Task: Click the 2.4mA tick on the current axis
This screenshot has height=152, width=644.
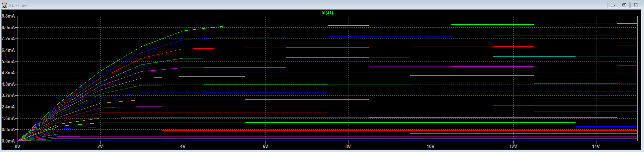Action: 8,107
